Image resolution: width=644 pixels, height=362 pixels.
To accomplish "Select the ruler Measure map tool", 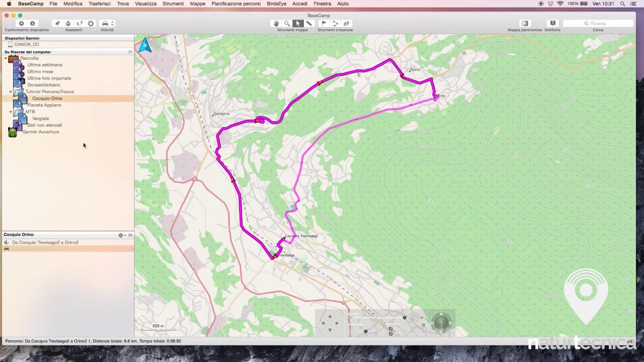I will click(x=309, y=23).
